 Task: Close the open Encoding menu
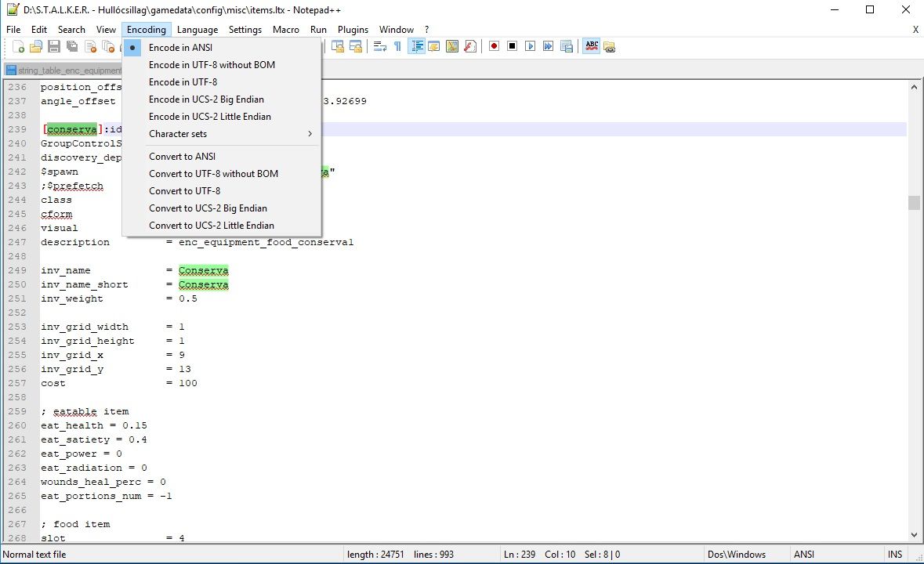pyautogui.click(x=146, y=30)
